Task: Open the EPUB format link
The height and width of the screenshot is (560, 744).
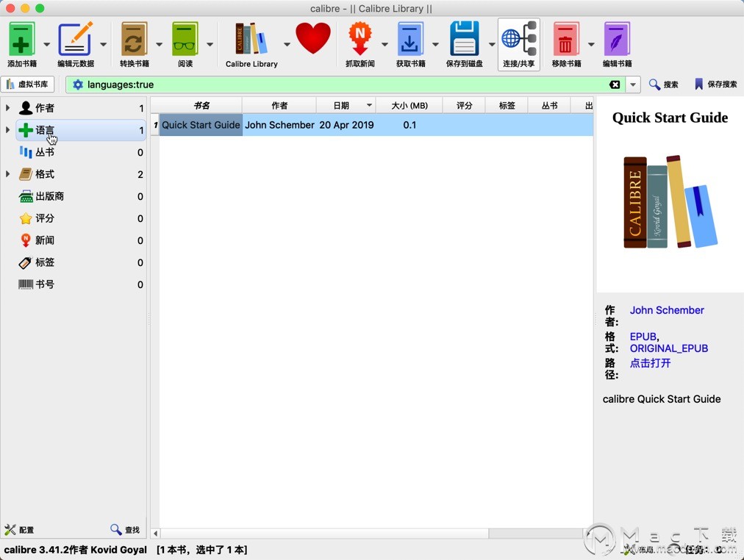Action: point(643,337)
